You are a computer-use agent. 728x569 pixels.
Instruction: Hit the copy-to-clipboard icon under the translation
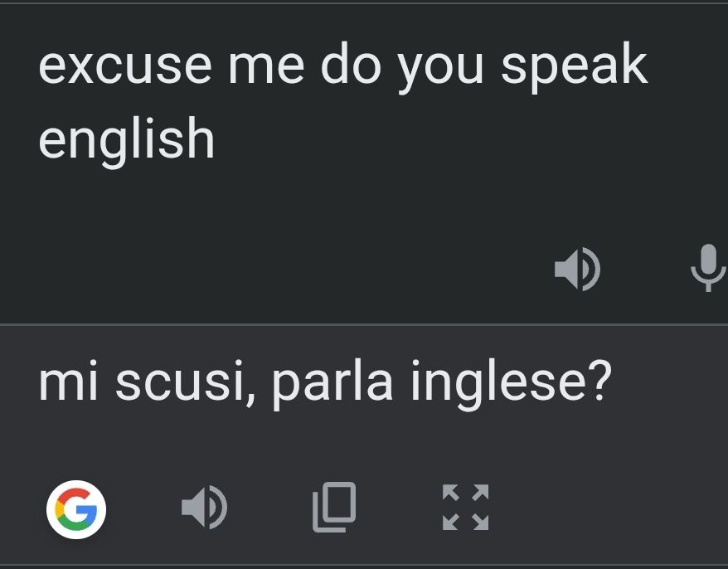tap(334, 507)
